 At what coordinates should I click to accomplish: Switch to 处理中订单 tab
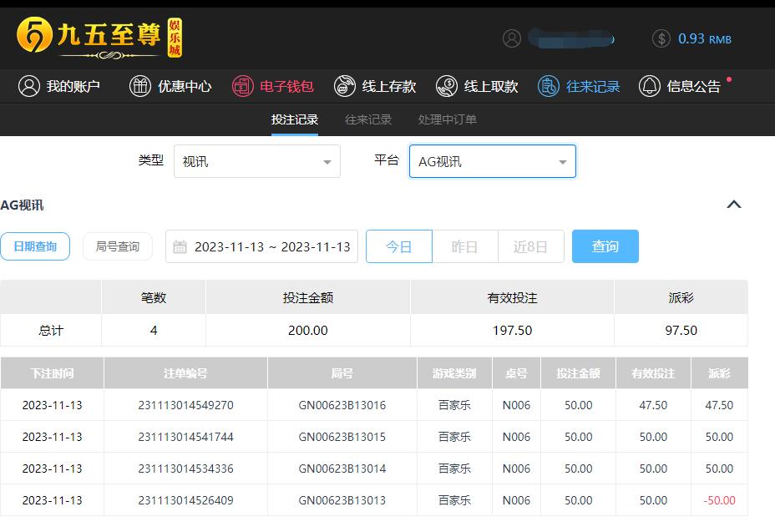tap(448, 119)
